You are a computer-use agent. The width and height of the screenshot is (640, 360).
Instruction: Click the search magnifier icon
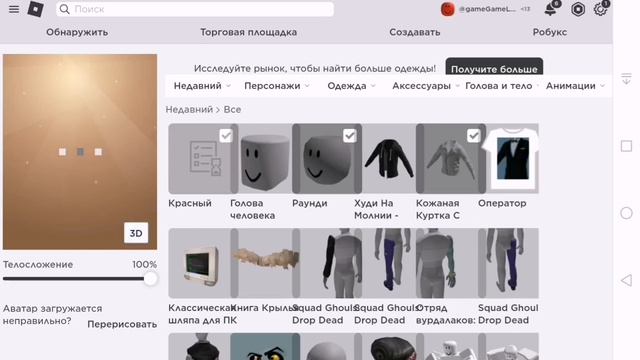click(64, 9)
